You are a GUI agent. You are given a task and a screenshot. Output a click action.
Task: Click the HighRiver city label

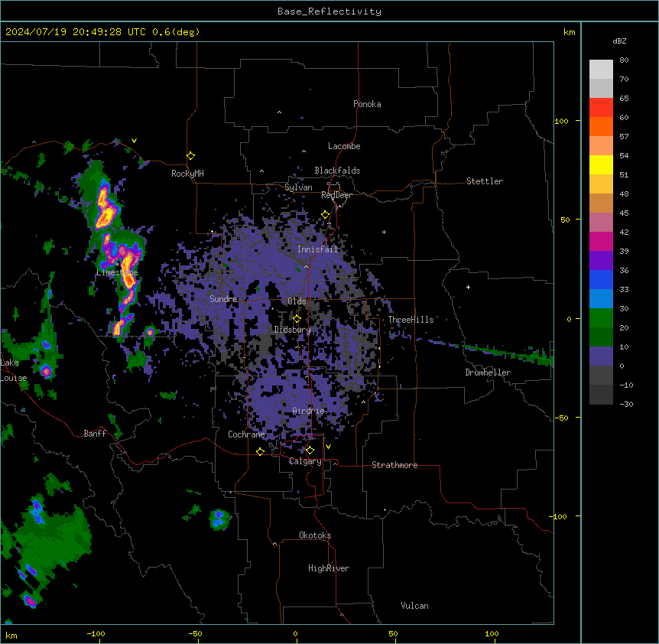coord(329,568)
